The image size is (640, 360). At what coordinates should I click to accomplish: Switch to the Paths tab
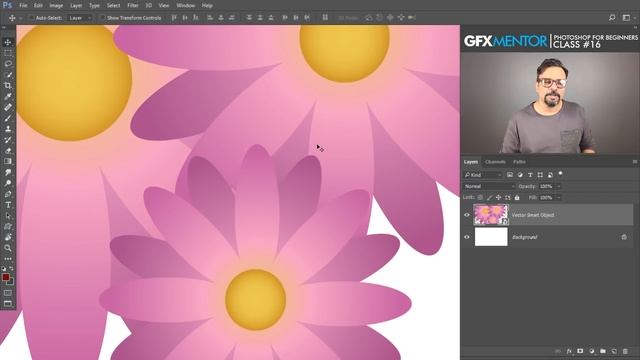(x=519, y=162)
